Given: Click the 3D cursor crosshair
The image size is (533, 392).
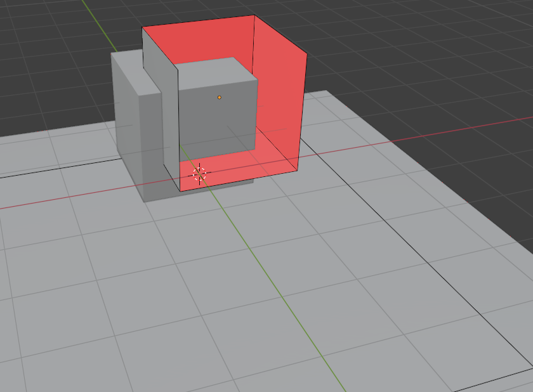Looking at the screenshot, I should pos(199,173).
